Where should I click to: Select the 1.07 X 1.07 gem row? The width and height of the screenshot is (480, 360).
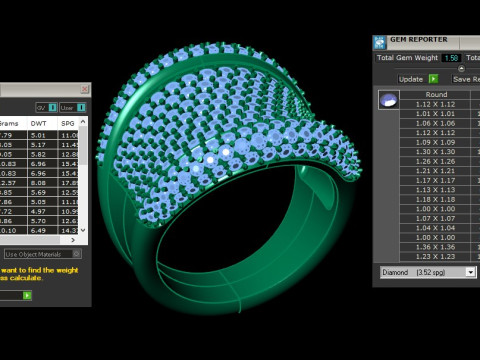click(x=435, y=219)
